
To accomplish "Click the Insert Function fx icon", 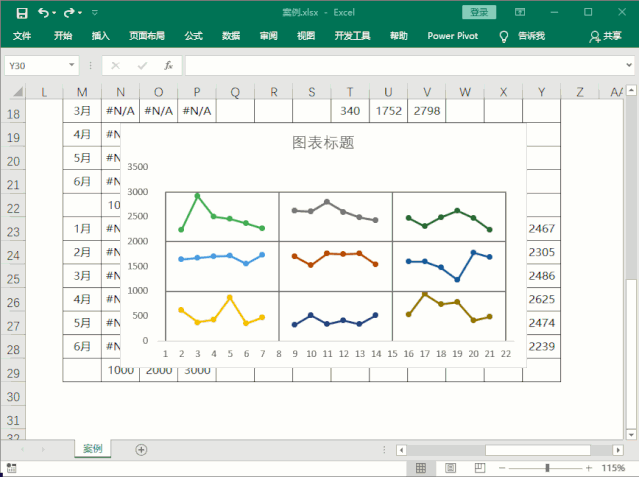I will click(169, 65).
